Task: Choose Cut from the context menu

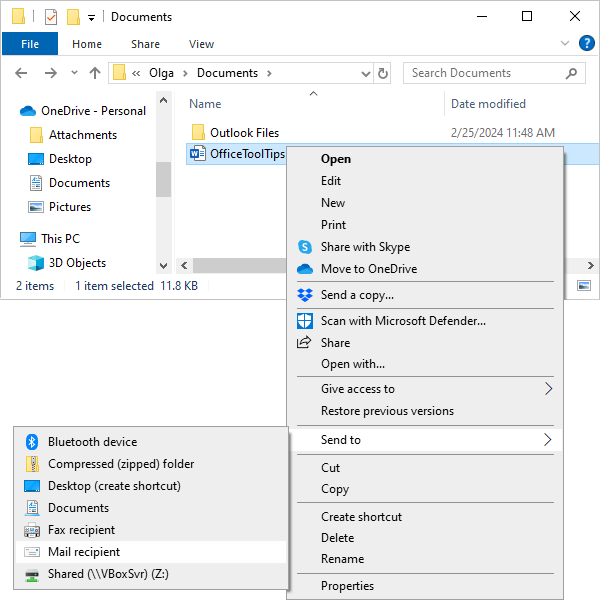Action: click(425, 468)
